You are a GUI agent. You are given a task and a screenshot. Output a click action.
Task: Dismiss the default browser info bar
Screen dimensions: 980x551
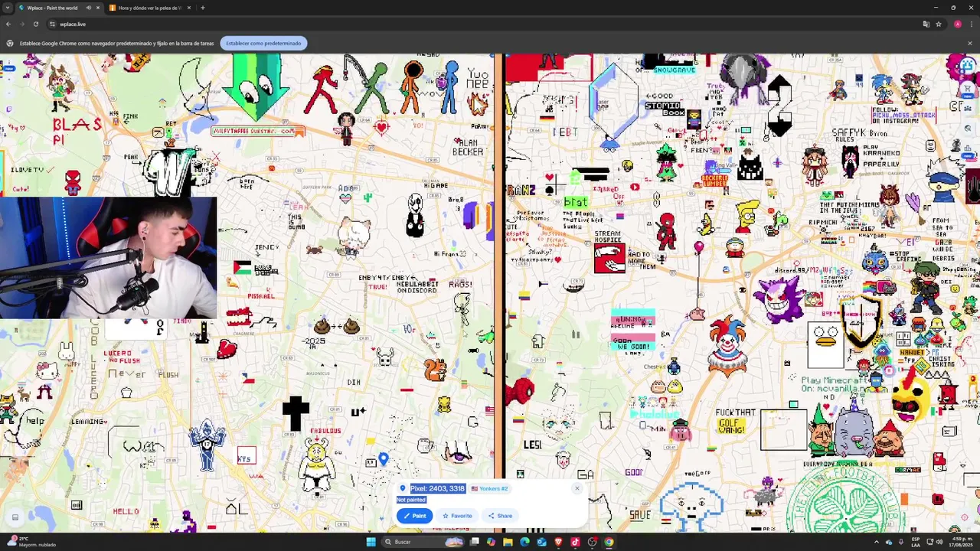970,43
